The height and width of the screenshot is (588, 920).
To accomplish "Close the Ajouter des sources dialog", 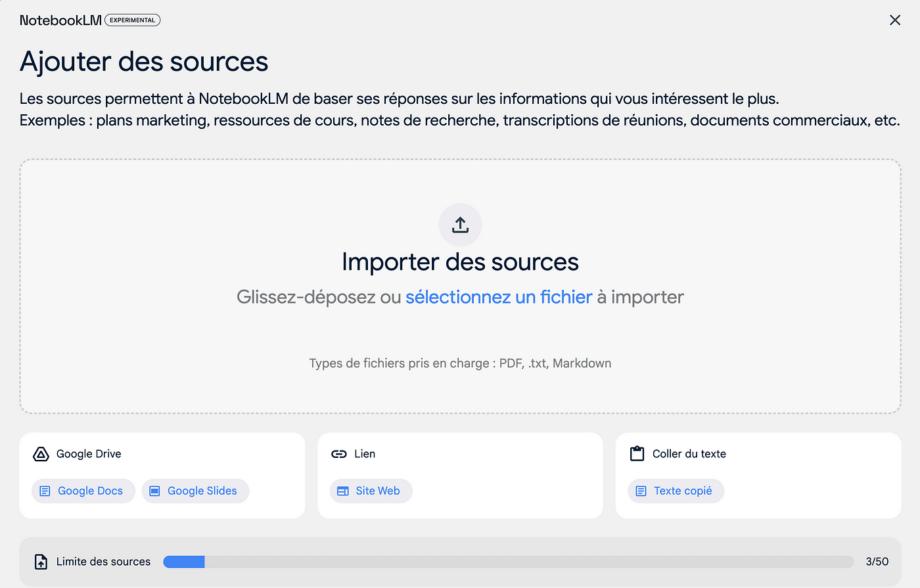I will [894, 20].
